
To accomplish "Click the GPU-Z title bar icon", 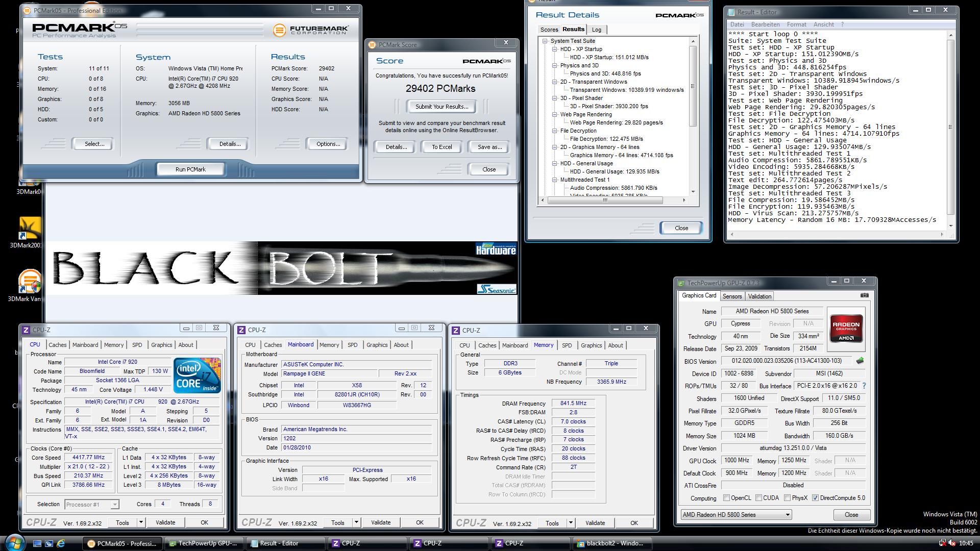I will click(x=681, y=283).
